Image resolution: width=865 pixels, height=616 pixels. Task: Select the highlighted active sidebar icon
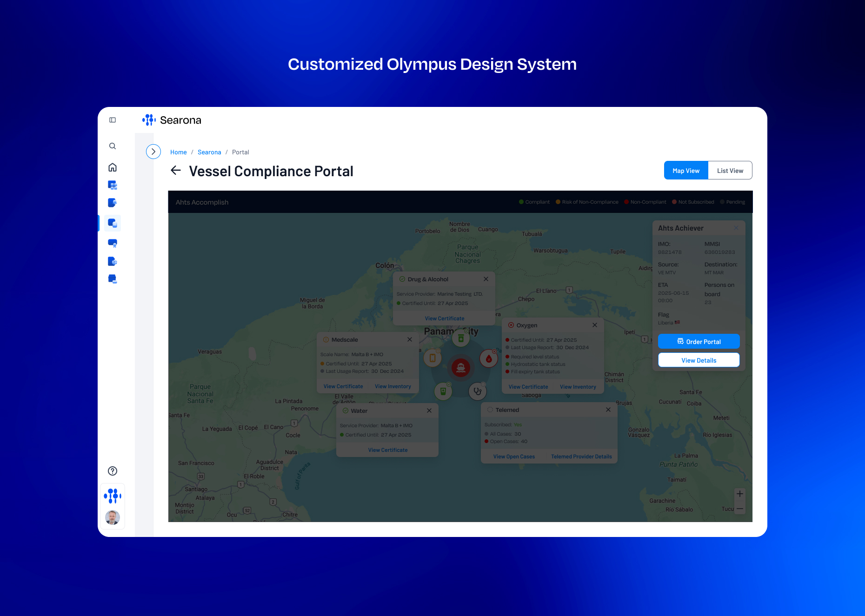113,223
